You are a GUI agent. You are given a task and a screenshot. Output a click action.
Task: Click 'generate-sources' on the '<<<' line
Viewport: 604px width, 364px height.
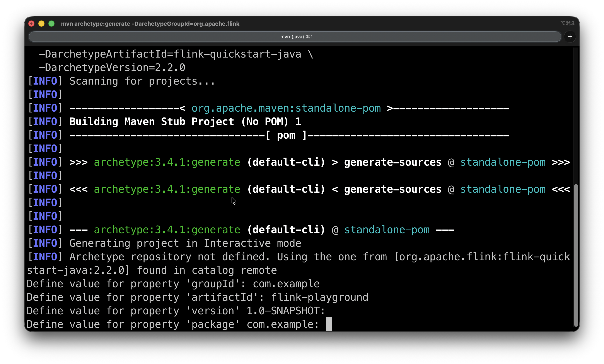tap(393, 189)
